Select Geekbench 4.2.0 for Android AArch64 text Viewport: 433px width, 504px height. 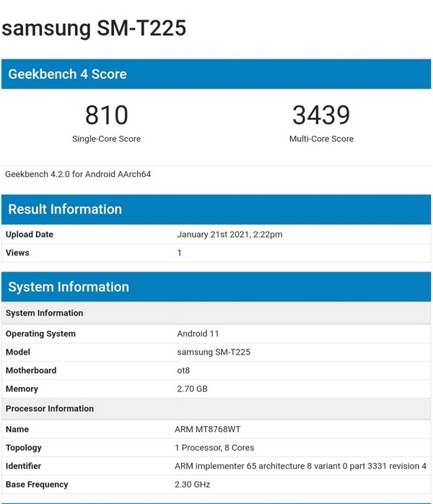click(78, 174)
